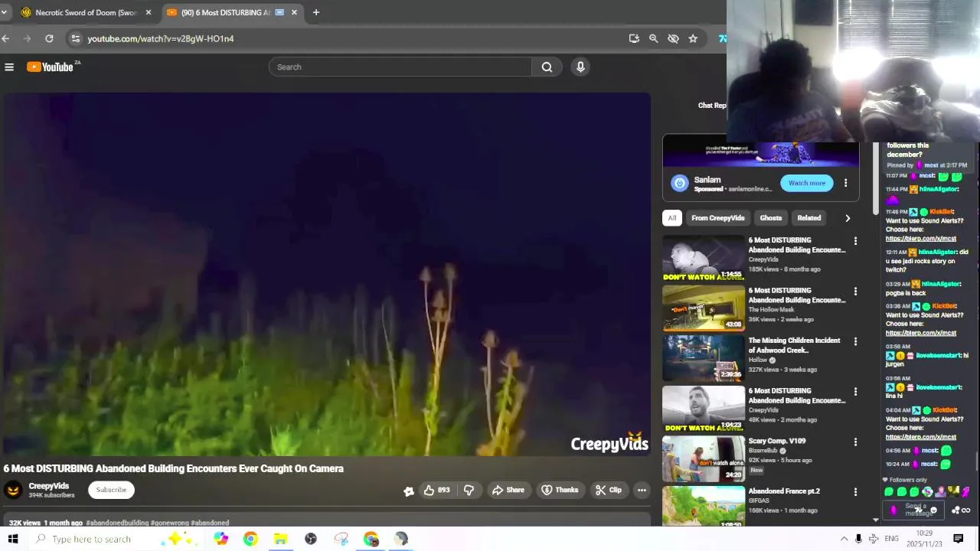Open The Missing Children Incident video title
980x551 pixels.
click(x=794, y=345)
